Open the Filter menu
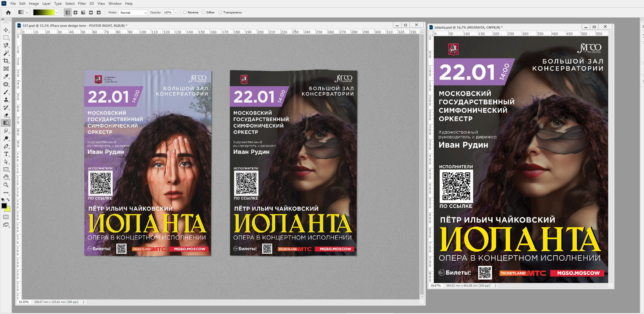 [x=82, y=4]
